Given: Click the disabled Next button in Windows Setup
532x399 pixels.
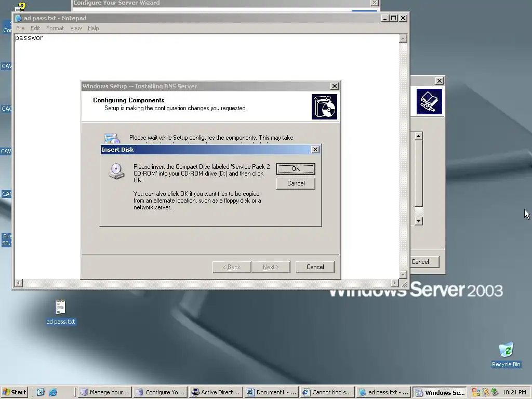Looking at the screenshot, I should [x=271, y=267].
